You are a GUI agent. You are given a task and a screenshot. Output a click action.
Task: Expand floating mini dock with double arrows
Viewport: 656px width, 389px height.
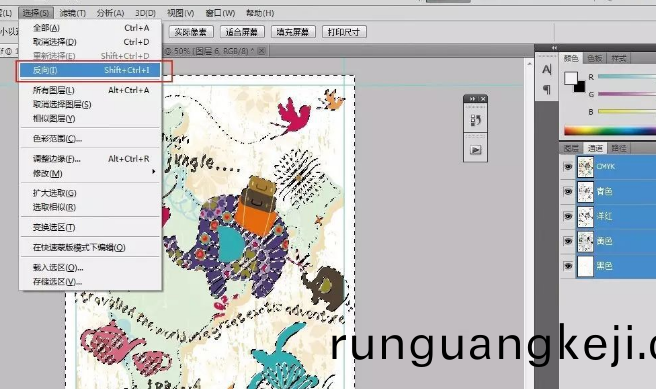click(x=472, y=99)
